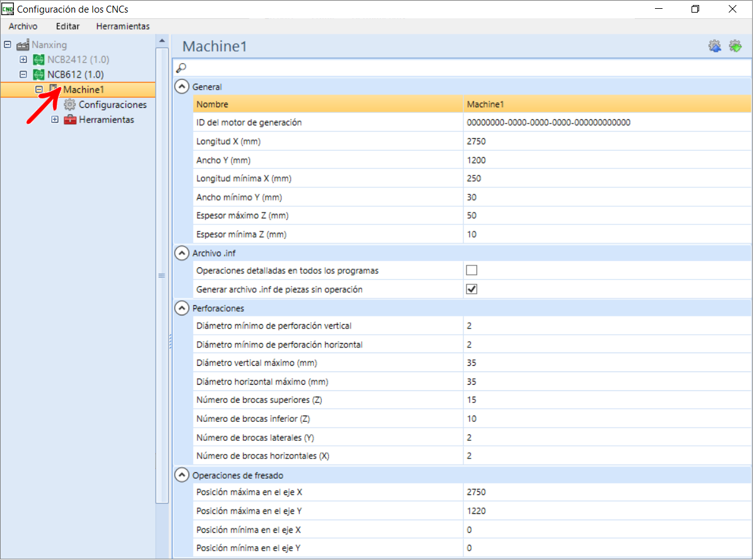Click the Espesor máximo Z value 50
The width and height of the screenshot is (754, 560).
pos(607,215)
